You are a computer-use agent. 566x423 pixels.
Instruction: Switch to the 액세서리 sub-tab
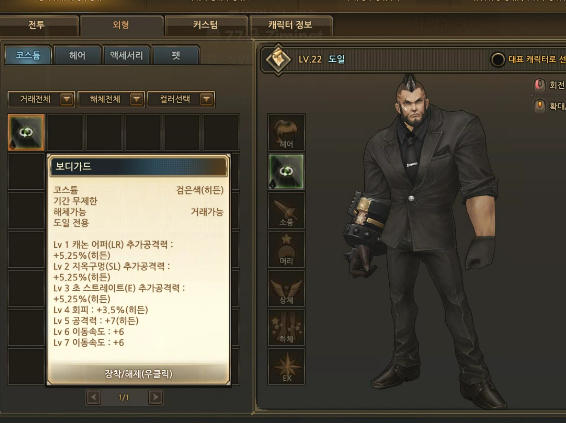click(x=126, y=55)
